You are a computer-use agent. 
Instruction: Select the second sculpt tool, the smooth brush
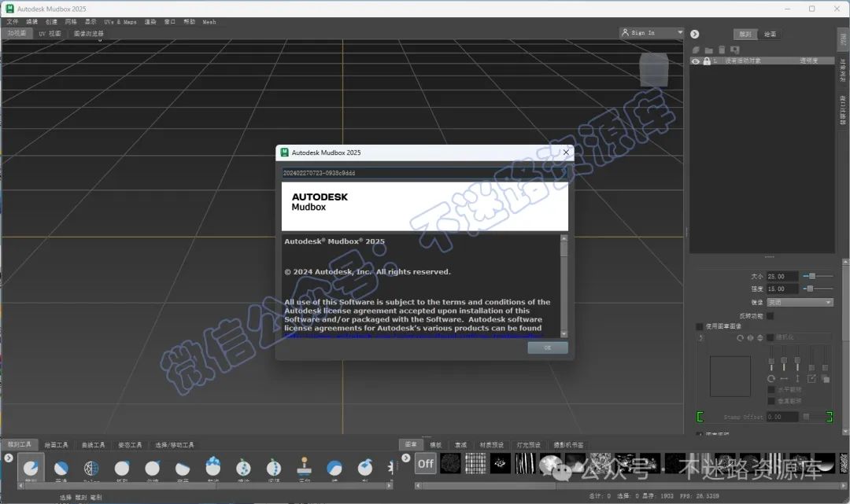pos(61,467)
